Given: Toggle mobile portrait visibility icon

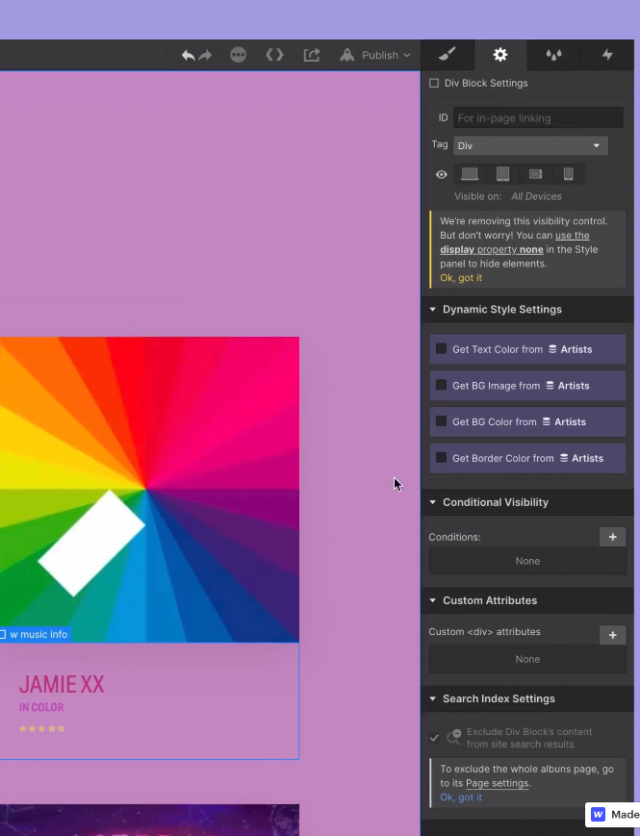Looking at the screenshot, I should click(569, 174).
